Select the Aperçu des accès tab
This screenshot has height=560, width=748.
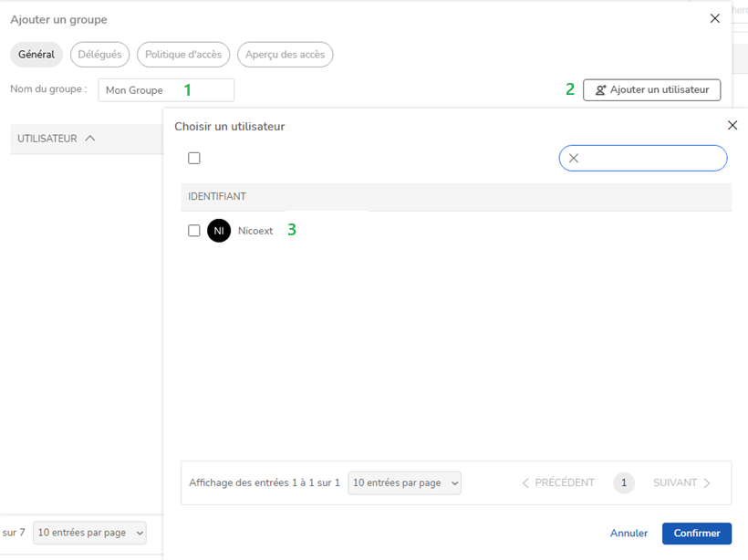coord(286,55)
